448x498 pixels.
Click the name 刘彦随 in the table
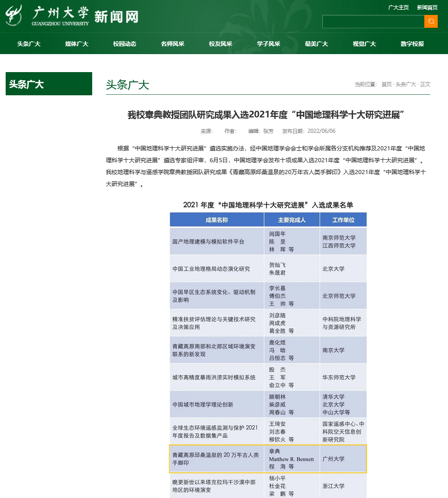(277, 315)
